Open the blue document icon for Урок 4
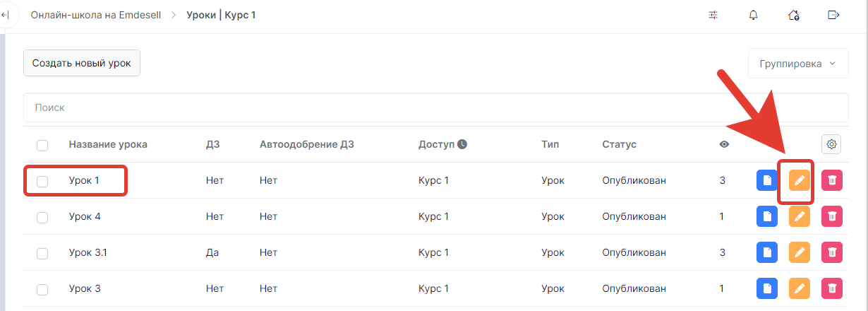 click(x=766, y=216)
